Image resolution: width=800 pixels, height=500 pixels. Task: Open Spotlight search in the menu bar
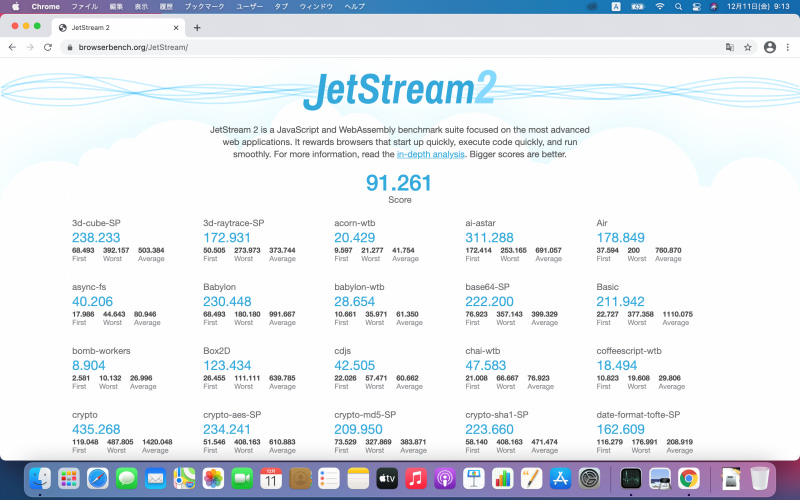tap(678, 7)
